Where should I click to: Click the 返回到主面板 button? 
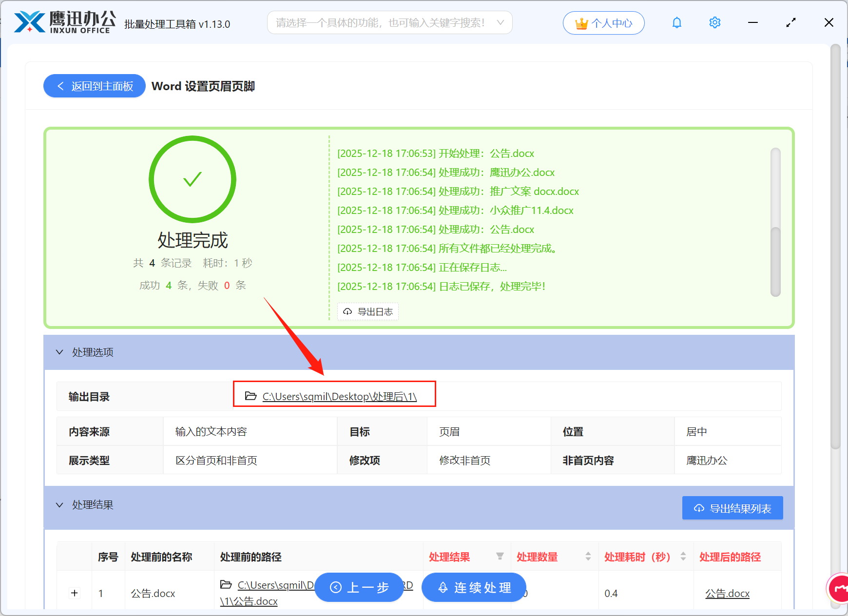pos(94,86)
